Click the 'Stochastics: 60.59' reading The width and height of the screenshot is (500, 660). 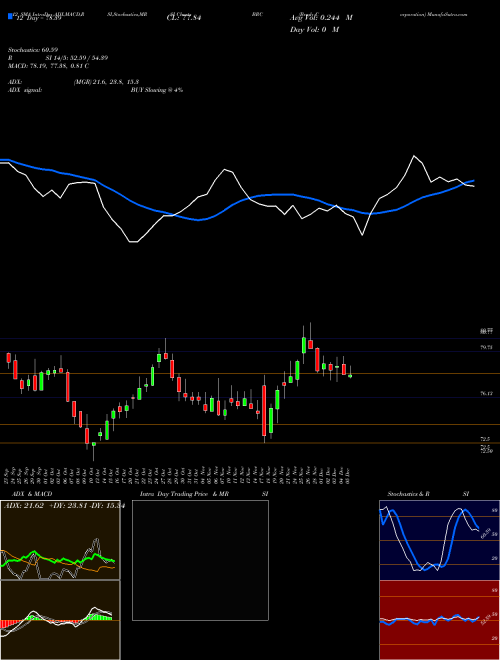pos(35,50)
